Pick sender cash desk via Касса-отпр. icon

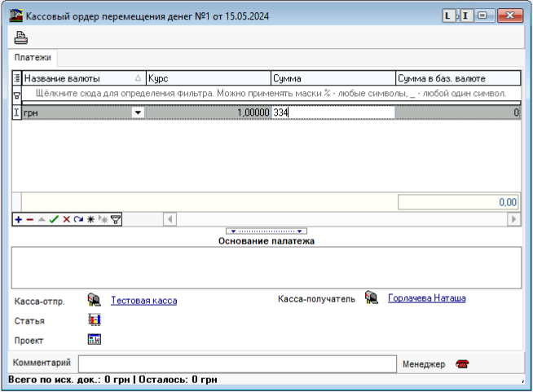click(94, 300)
